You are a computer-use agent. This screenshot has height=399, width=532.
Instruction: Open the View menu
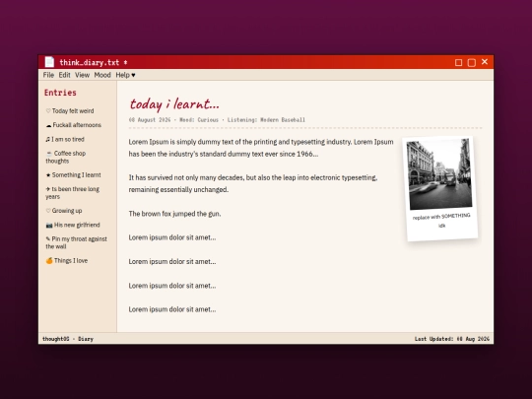pyautogui.click(x=82, y=75)
